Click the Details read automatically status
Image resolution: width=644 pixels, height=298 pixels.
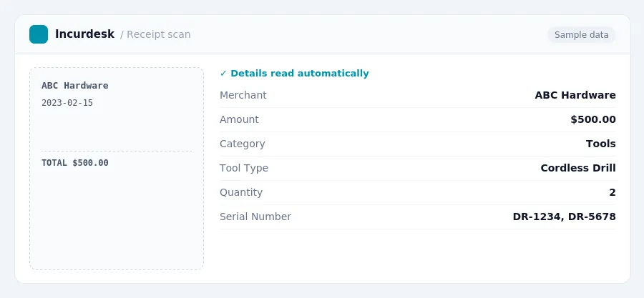point(294,74)
